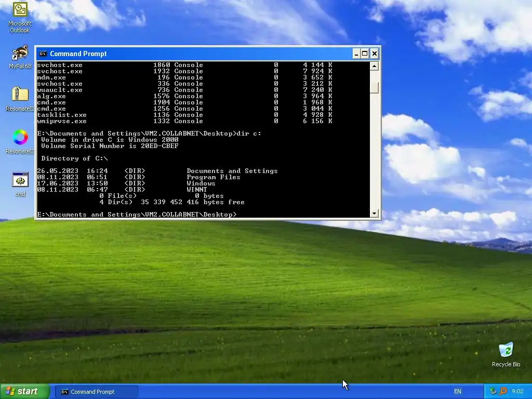Click the svchost.exe row with PID 336

184,84
